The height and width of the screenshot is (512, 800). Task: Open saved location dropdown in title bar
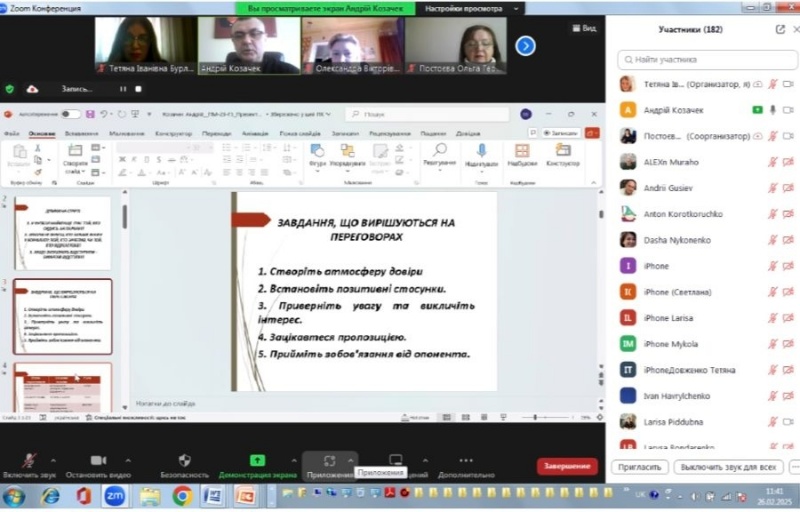(328, 114)
